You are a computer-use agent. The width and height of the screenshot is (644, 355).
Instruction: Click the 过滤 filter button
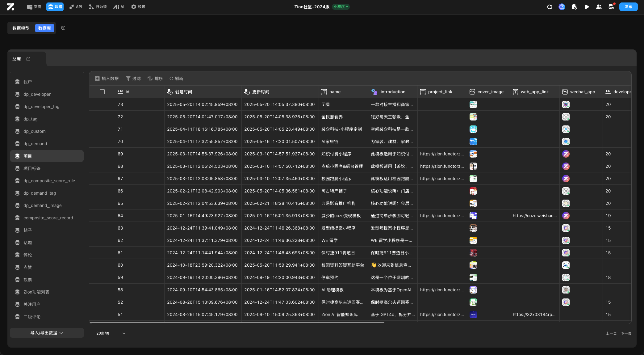pyautogui.click(x=133, y=78)
